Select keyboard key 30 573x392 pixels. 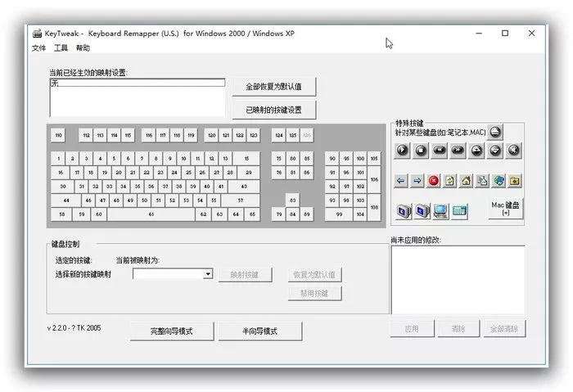tap(63, 187)
